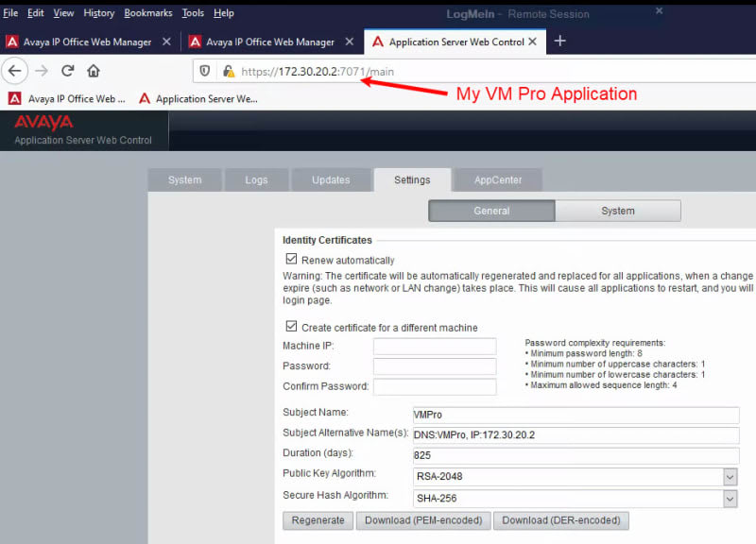The height and width of the screenshot is (544, 756).
Task: Click the padlock warning security icon
Action: coord(229,72)
